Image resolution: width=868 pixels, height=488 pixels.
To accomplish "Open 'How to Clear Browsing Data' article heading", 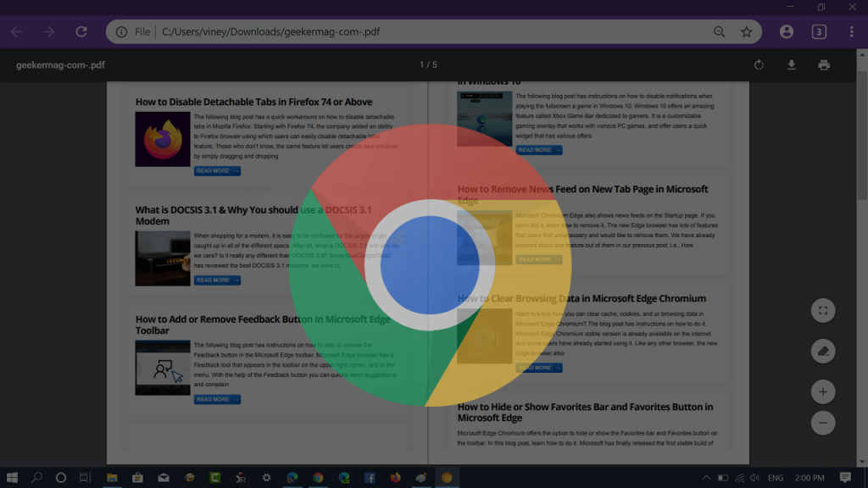I will pos(581,298).
